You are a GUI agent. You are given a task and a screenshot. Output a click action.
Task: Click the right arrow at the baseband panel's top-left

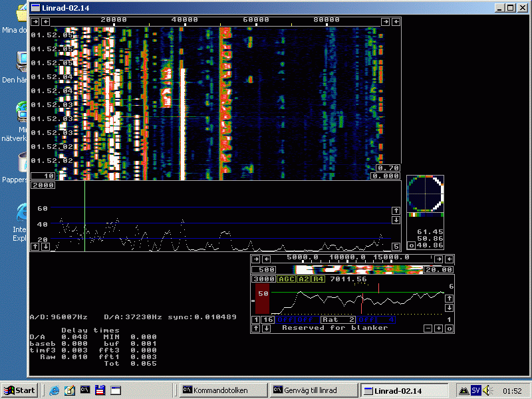click(256, 259)
